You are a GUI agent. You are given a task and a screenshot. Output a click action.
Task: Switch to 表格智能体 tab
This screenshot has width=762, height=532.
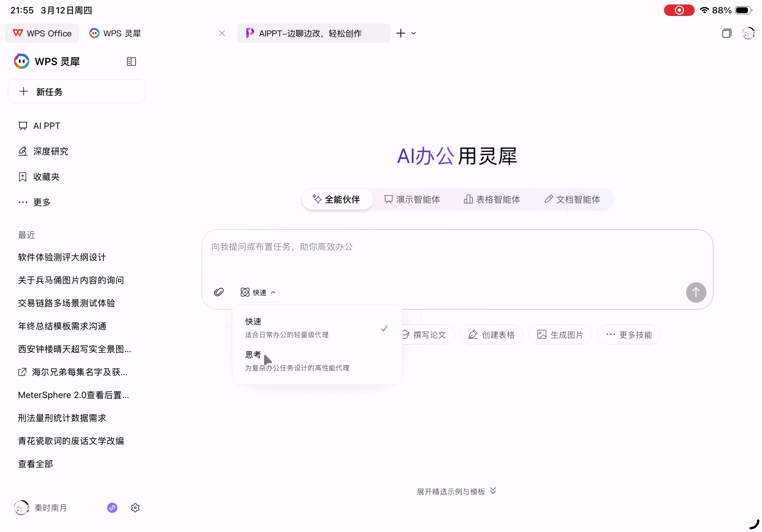492,199
